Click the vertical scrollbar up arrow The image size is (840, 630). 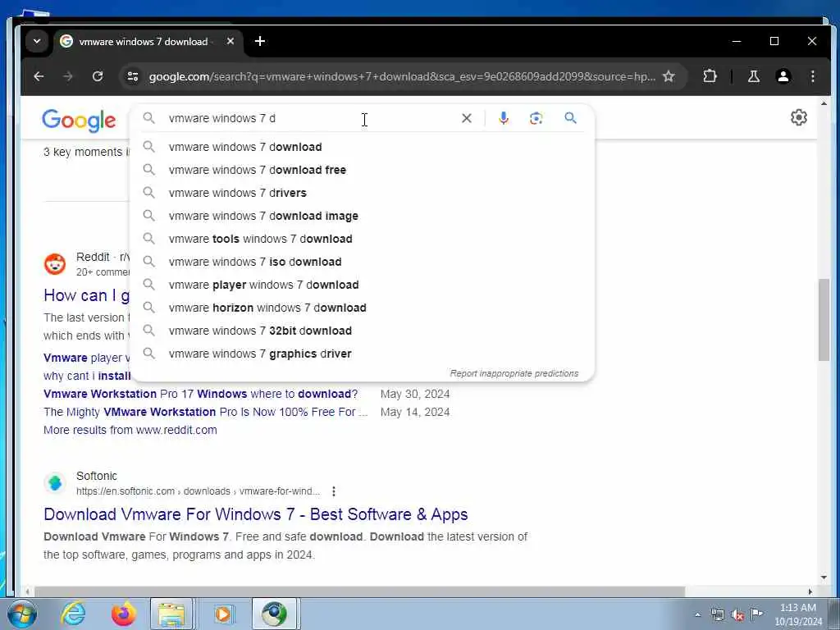click(x=824, y=103)
